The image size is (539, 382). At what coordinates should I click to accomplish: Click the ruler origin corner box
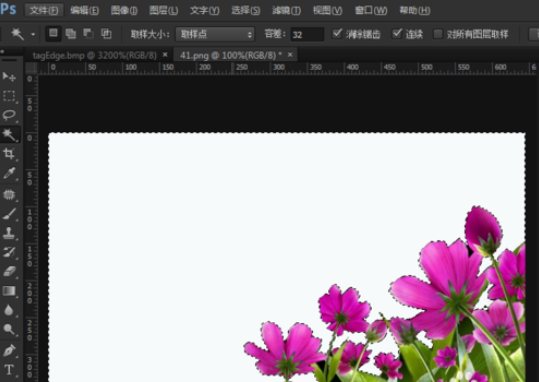click(x=30, y=68)
